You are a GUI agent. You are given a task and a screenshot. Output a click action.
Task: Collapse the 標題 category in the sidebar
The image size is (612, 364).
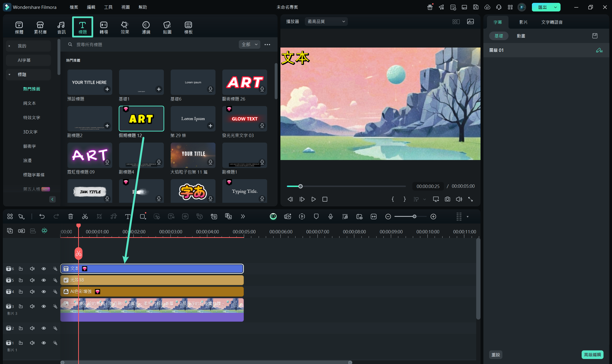[x=9, y=75]
